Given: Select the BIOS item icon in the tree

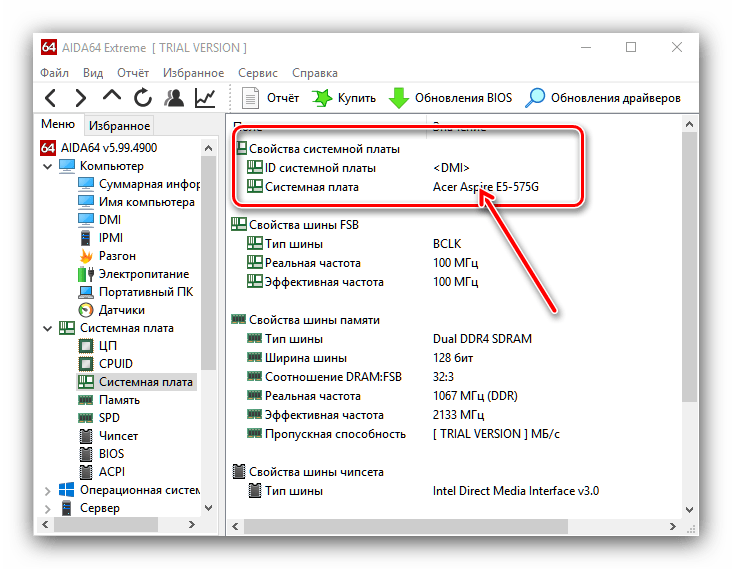Looking at the screenshot, I should pyautogui.click(x=86, y=454).
